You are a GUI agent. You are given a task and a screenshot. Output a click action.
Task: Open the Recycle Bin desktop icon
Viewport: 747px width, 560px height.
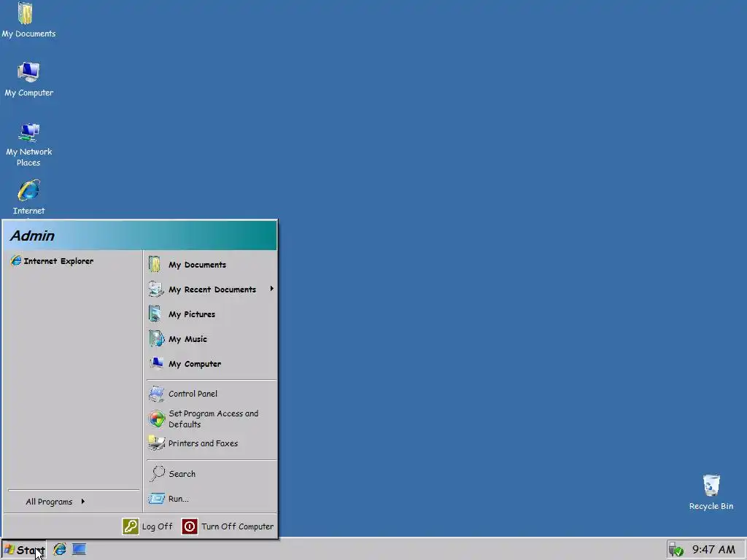(x=711, y=493)
